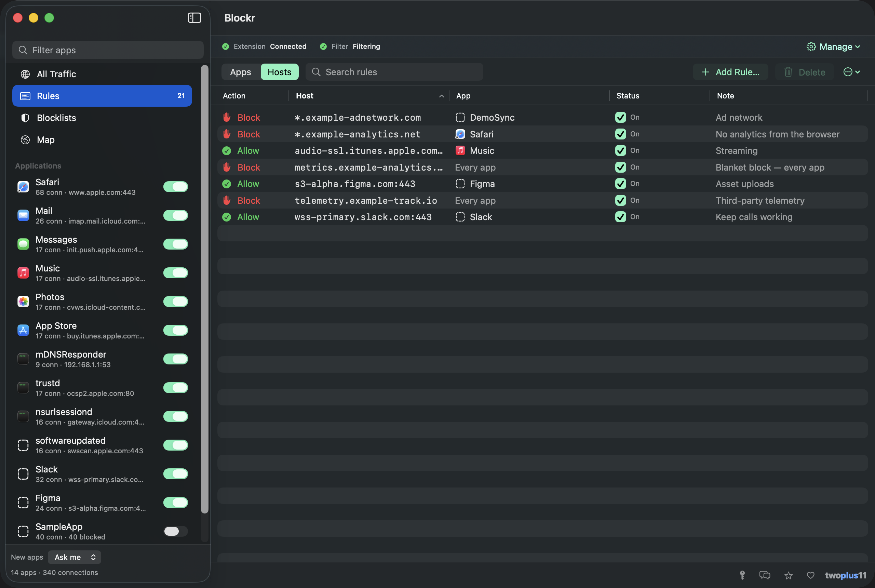Click the mDNSResponder exec icon
This screenshot has height=588, width=875.
click(x=23, y=359)
